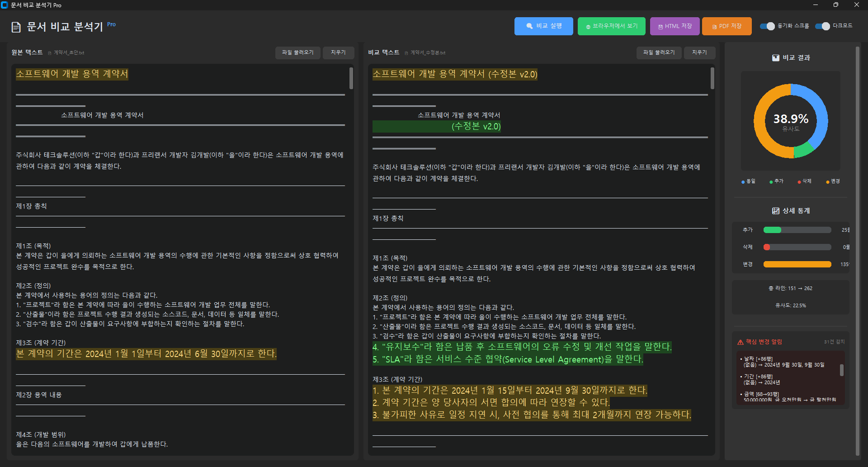Image resolution: width=868 pixels, height=467 pixels.
Task: Toggle the 동기화 스크롤 switch
Action: tap(767, 26)
